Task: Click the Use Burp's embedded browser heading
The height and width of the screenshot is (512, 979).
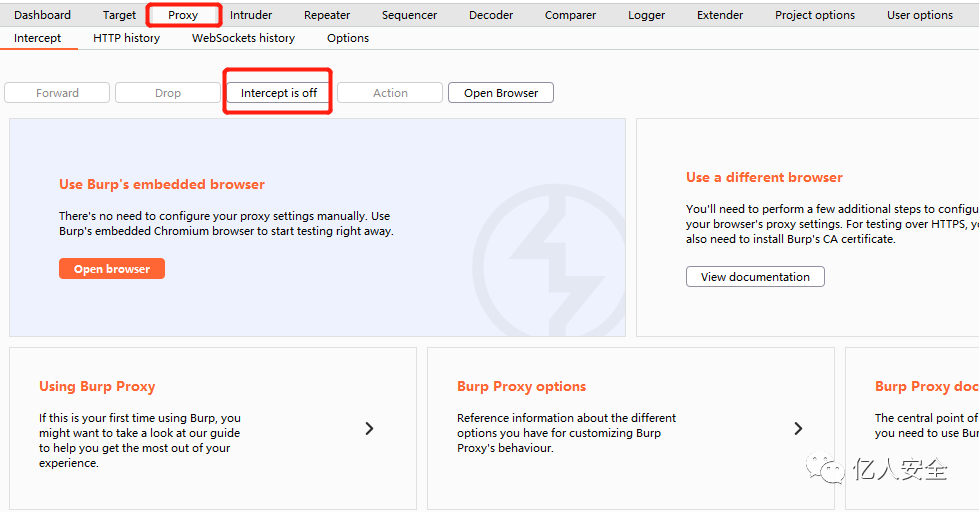Action: [162, 184]
